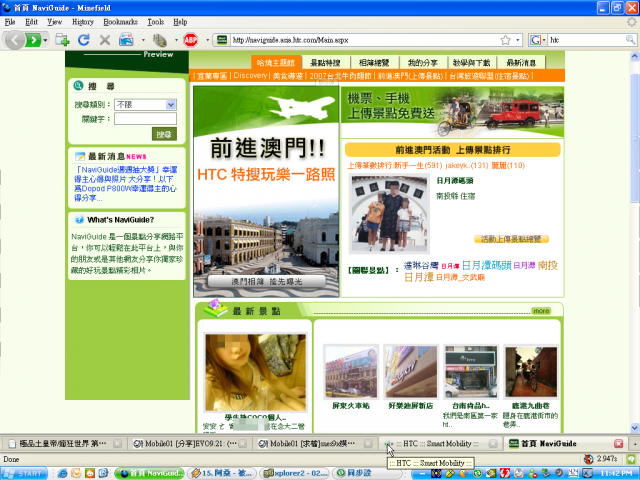Bookmark this page with the star icon

pos(506,40)
